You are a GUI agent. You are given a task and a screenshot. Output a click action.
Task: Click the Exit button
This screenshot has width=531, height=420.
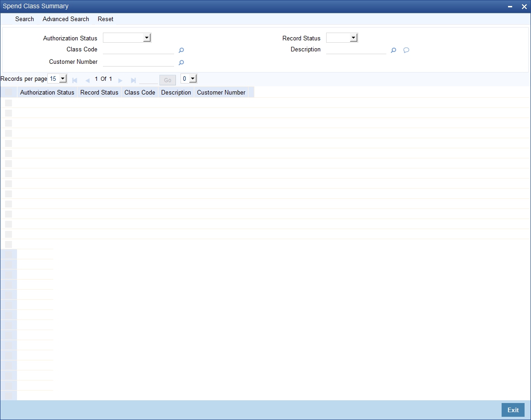[513, 410]
